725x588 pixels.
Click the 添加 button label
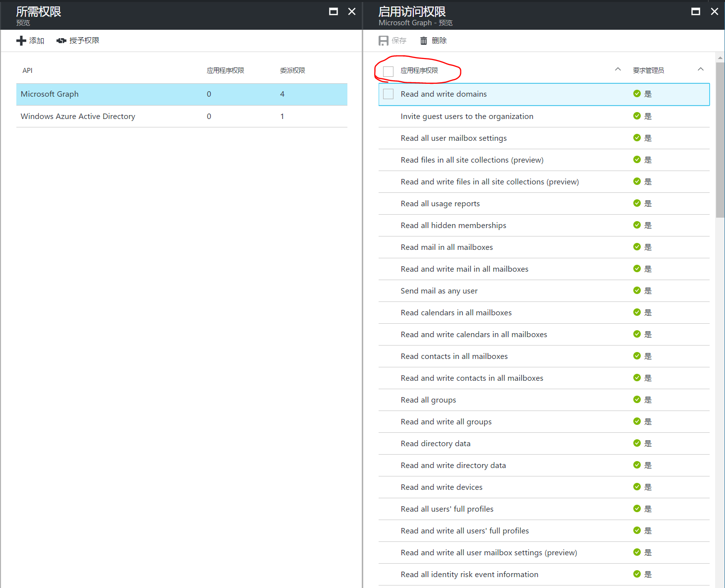pyautogui.click(x=37, y=41)
